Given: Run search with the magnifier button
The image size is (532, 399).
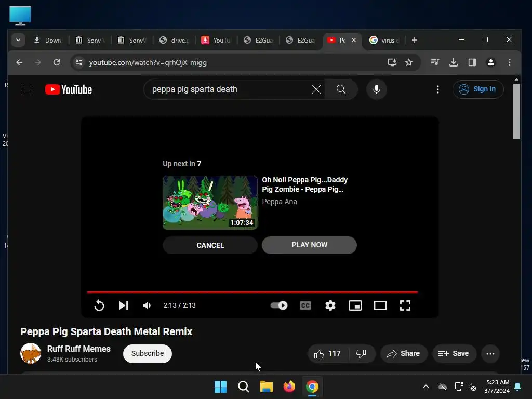Looking at the screenshot, I should tap(341, 89).
